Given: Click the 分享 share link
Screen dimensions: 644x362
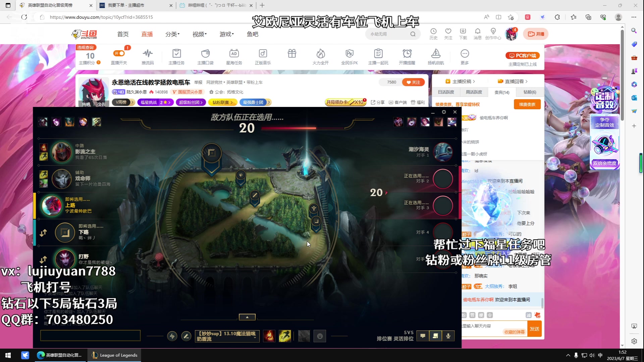Looking at the screenshot, I should pyautogui.click(x=378, y=102).
